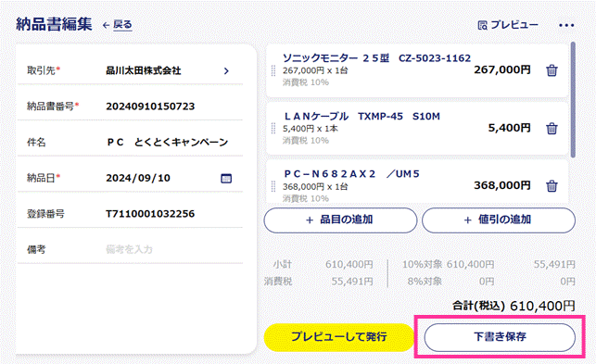Edit the 納品日 date 2024/09/10
This screenshot has height=364, width=596.
point(138,178)
